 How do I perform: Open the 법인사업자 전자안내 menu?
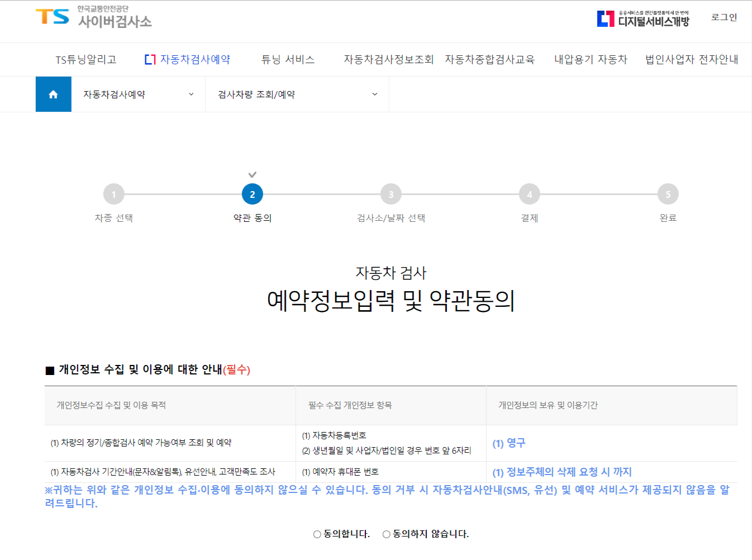691,59
